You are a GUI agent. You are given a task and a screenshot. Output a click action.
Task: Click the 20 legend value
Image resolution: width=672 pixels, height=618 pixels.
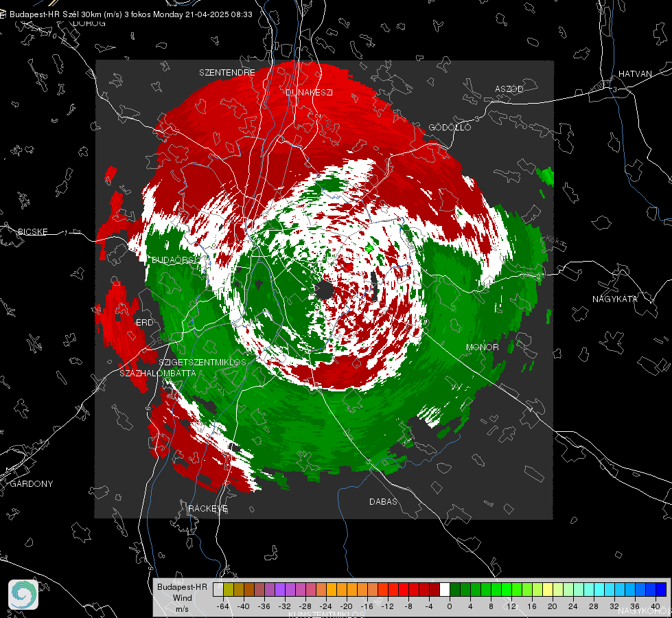(x=553, y=607)
